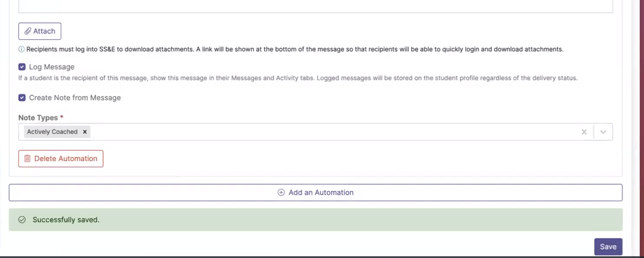Click the Successfully saved notification banner
Viewport: 644px width, 258px height.
tap(315, 220)
